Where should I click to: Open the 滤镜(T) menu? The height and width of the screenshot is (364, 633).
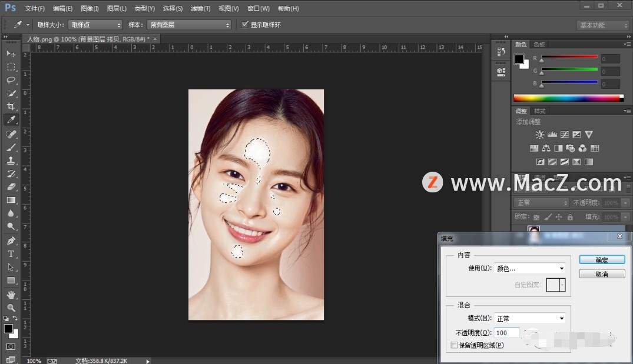pyautogui.click(x=201, y=8)
